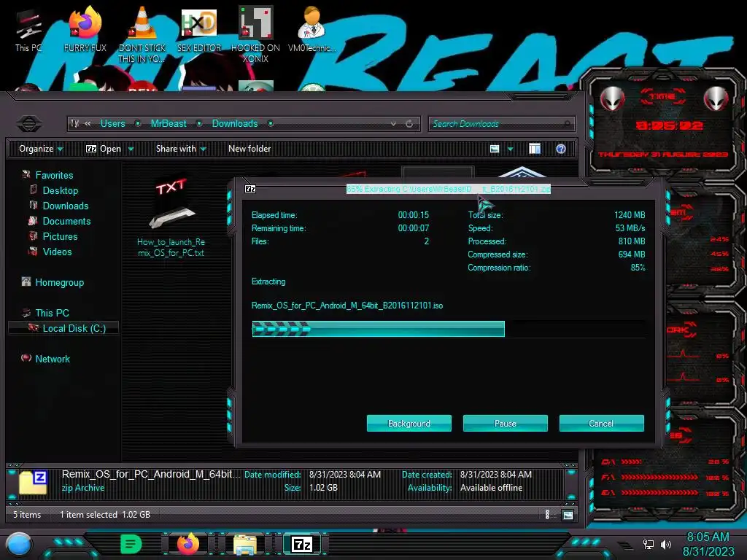The image size is (747, 560).
Task: Click the Downloads breadcrumb
Action: (235, 124)
